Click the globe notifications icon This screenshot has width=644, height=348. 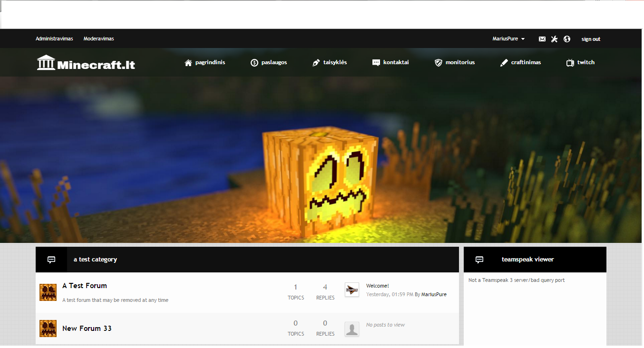(567, 39)
